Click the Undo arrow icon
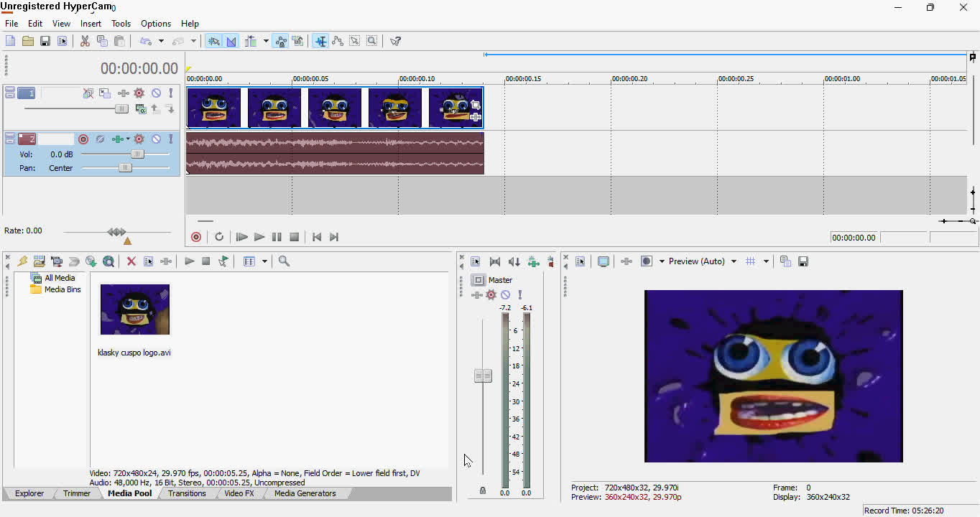980x517 pixels. (145, 41)
